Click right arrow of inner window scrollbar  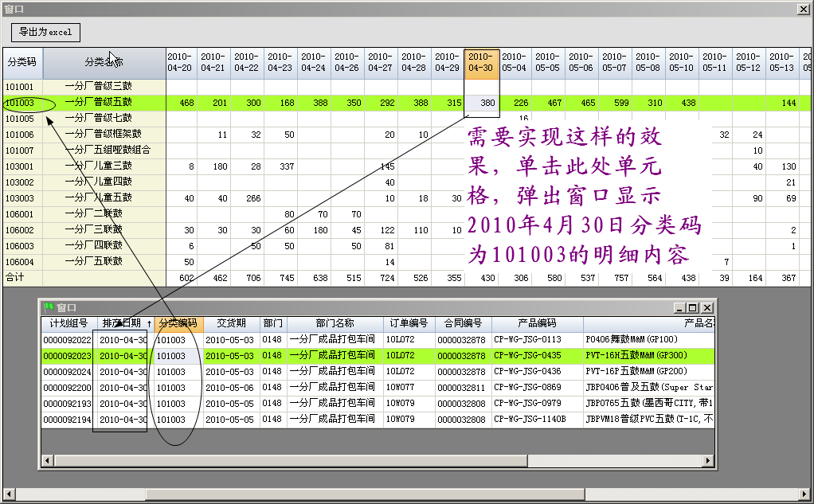(708, 460)
